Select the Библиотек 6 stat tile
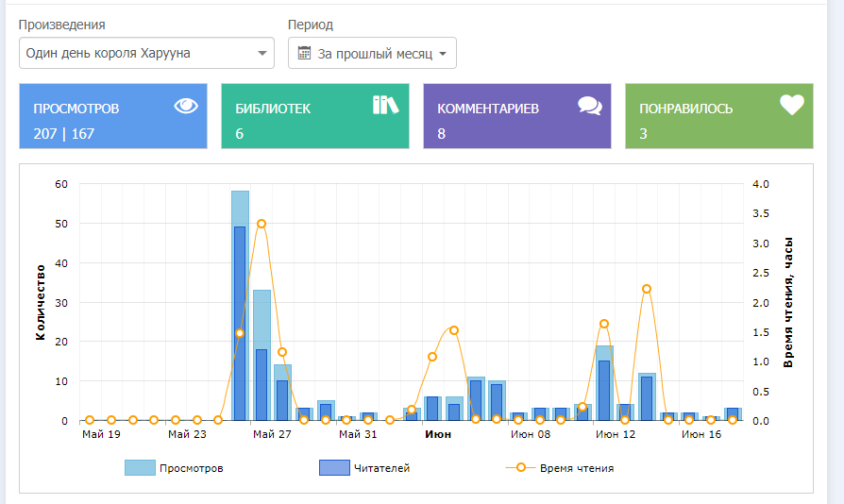This screenshot has width=844, height=504. [314, 116]
